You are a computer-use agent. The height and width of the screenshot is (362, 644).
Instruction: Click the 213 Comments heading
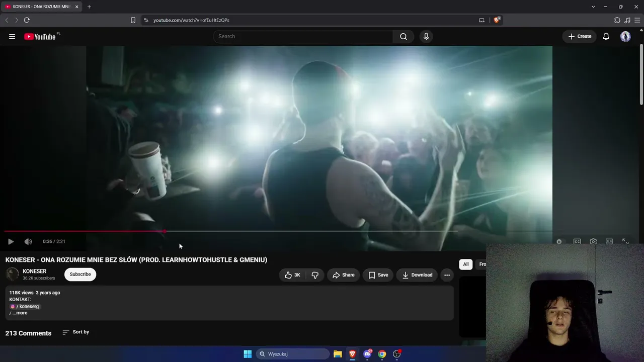tap(28, 333)
